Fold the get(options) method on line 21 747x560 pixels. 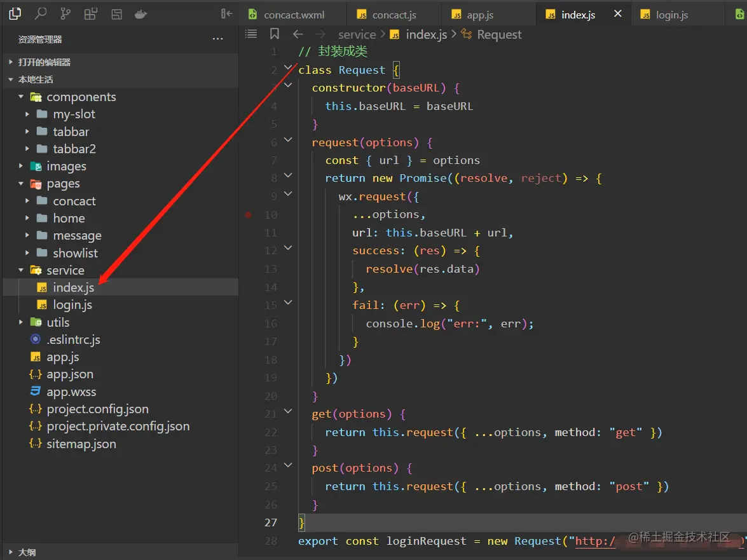pyautogui.click(x=288, y=411)
